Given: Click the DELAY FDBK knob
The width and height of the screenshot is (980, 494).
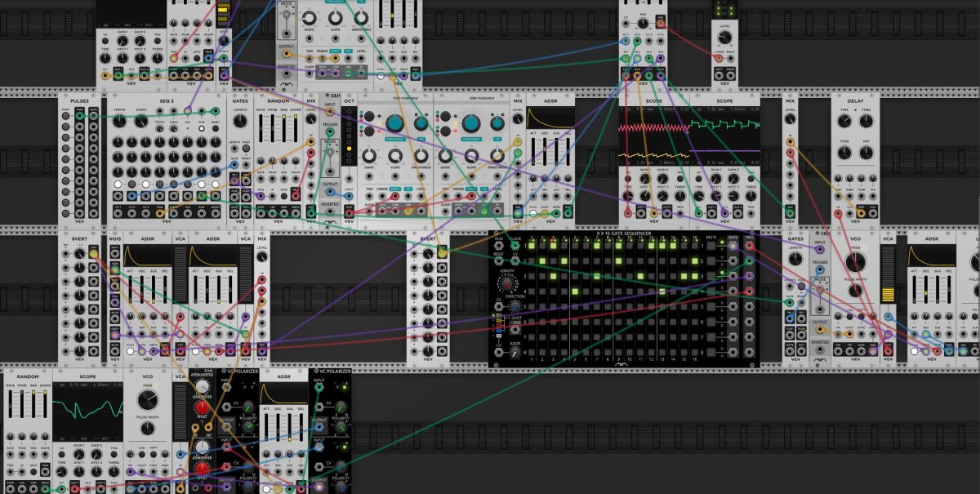Looking at the screenshot, I should click(866, 121).
